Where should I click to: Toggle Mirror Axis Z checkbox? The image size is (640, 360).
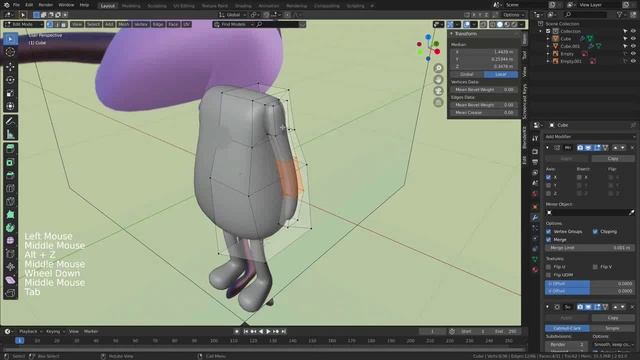click(x=549, y=193)
